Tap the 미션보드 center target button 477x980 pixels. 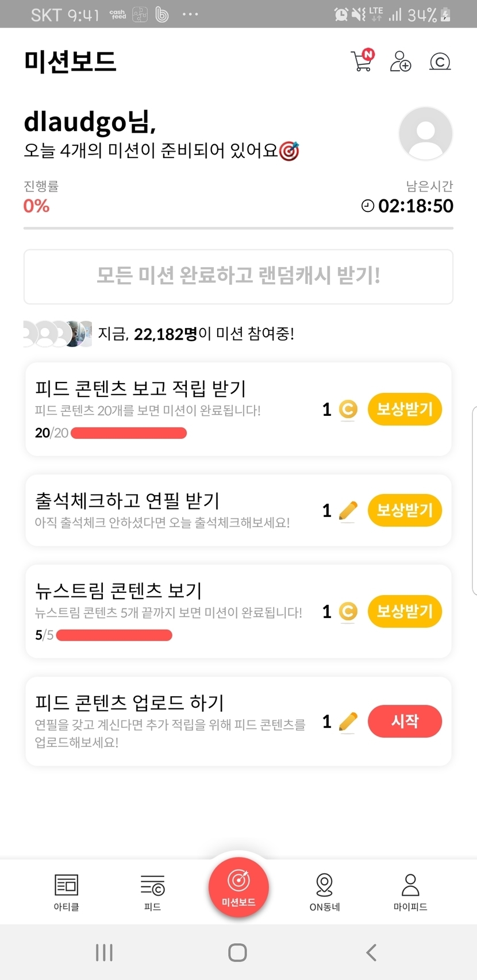tap(238, 886)
